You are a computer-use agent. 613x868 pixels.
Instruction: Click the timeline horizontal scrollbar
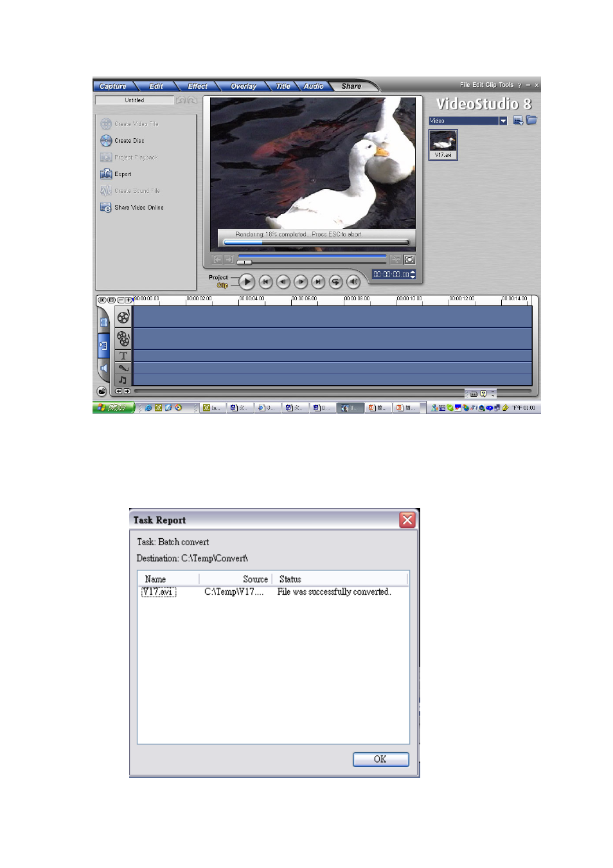tap(333, 391)
